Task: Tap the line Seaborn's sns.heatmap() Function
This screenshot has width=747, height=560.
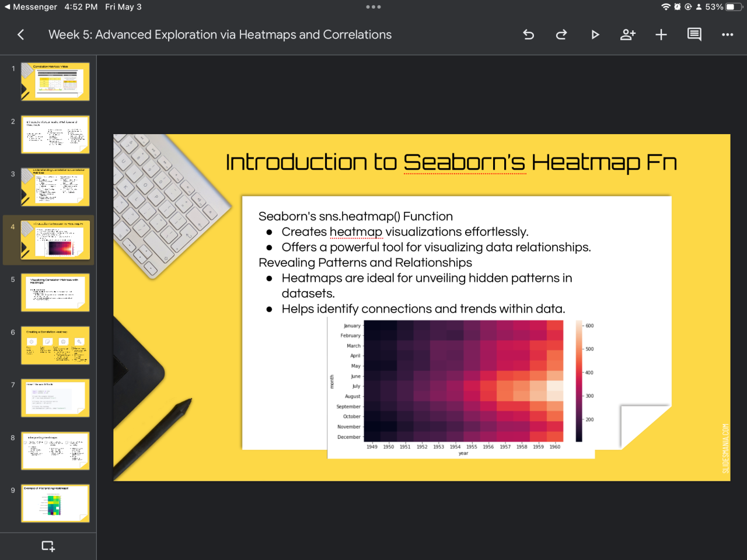Action: [355, 216]
